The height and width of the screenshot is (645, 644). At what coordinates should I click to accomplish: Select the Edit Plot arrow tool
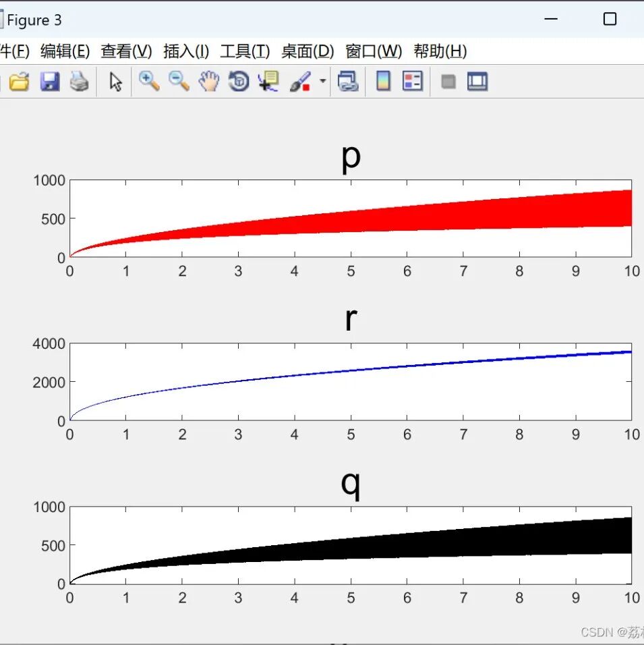tap(115, 81)
